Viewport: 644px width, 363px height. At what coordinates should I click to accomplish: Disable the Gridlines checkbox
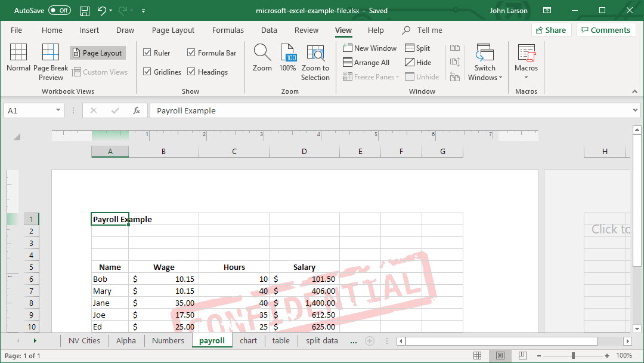tap(147, 72)
